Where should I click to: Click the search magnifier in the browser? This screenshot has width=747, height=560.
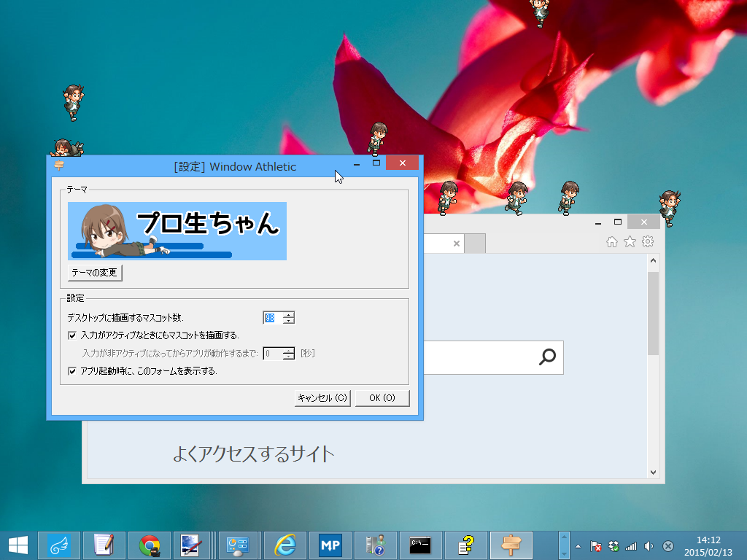547,357
